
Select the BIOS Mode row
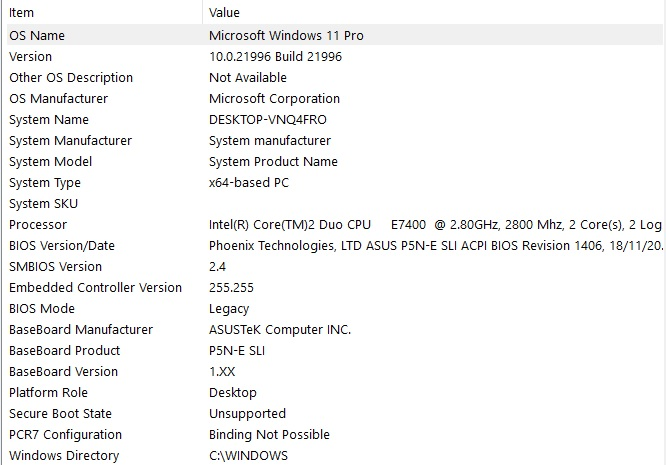335,309
